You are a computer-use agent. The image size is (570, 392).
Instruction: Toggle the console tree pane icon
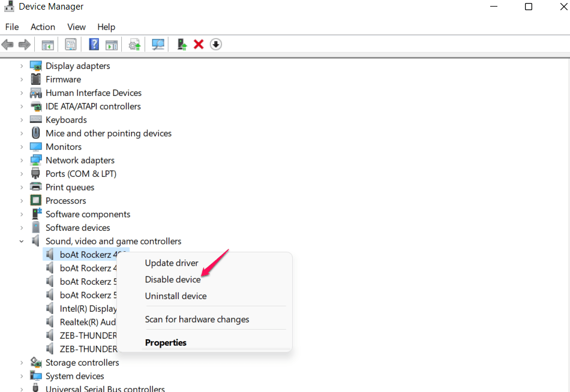pos(47,45)
